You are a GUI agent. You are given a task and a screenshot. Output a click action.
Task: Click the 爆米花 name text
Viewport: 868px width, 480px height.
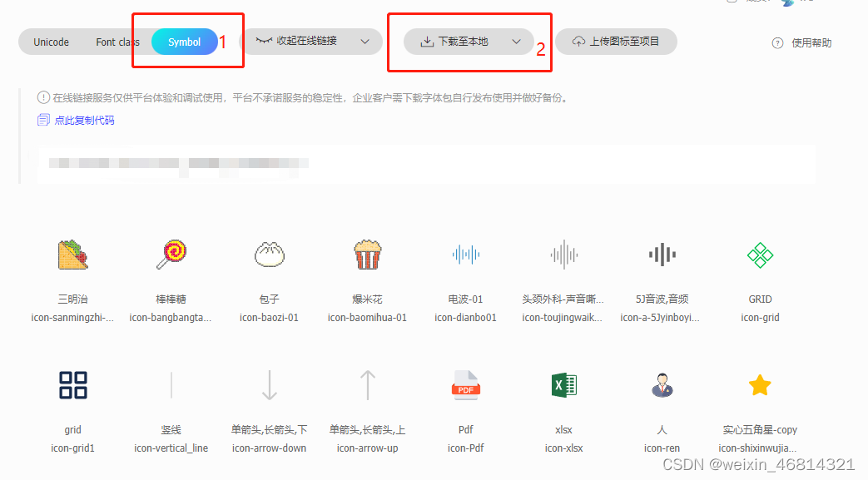[368, 299]
